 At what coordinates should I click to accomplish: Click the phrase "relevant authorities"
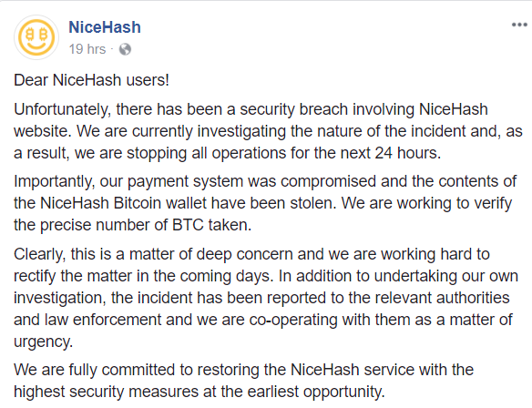pyautogui.click(x=442, y=298)
